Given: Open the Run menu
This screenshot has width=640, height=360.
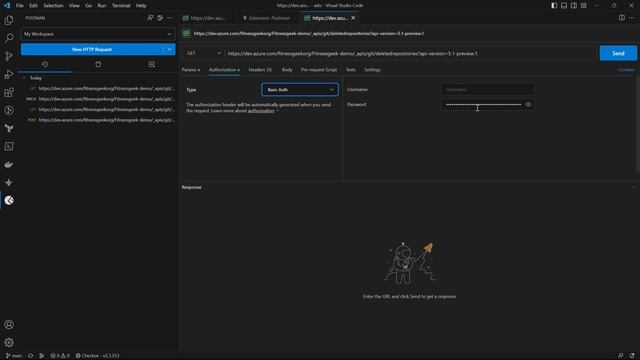Looking at the screenshot, I should point(102,6).
